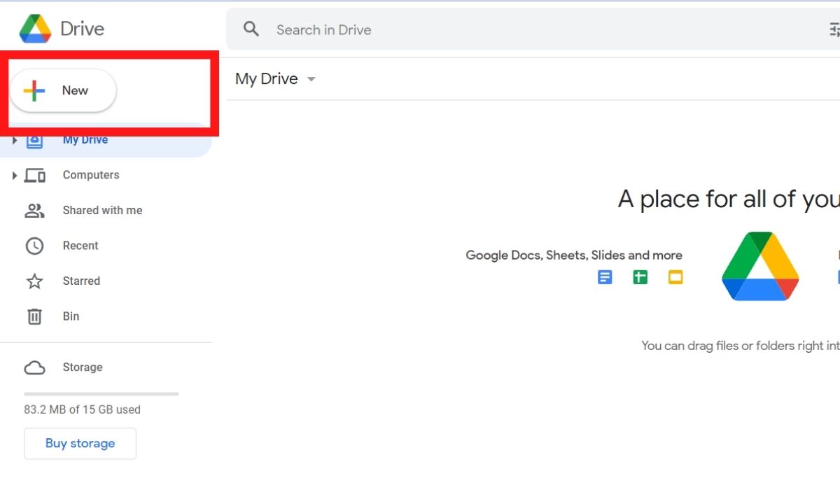Click the yellow Google Slides icon

(x=675, y=277)
